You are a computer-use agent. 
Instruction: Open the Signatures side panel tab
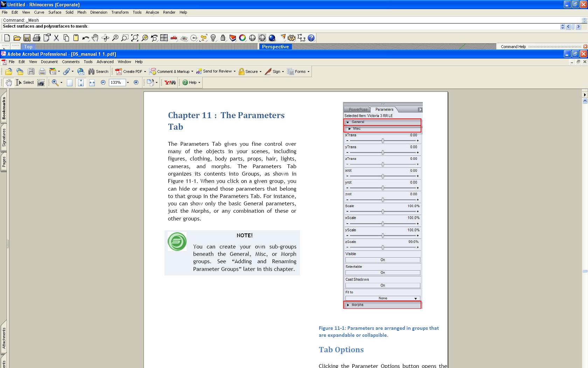pyautogui.click(x=4, y=137)
